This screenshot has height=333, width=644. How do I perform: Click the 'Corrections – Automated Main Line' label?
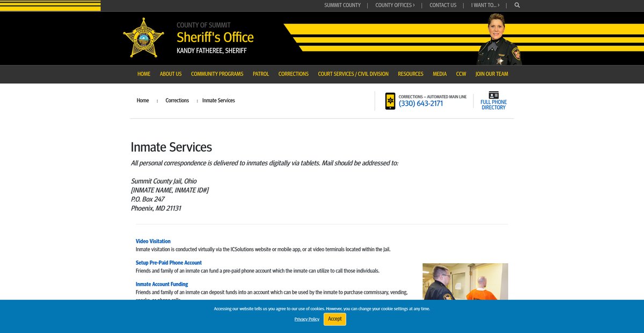[433, 97]
